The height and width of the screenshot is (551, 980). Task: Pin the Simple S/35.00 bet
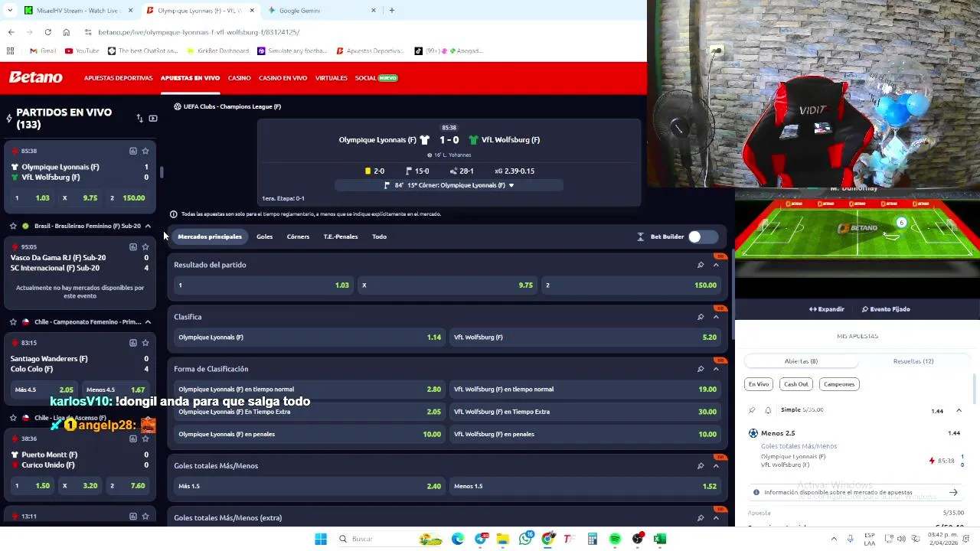[x=752, y=410]
